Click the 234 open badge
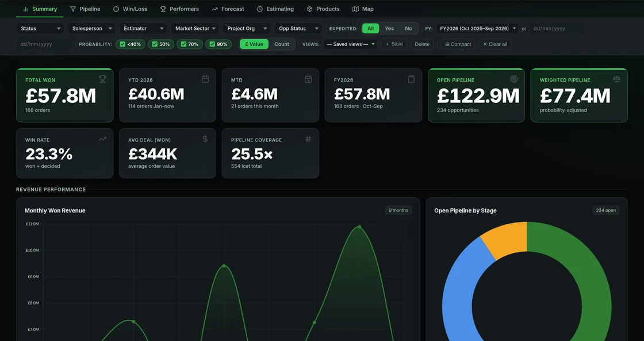Screen dimensions: 644x341 click(x=606, y=210)
